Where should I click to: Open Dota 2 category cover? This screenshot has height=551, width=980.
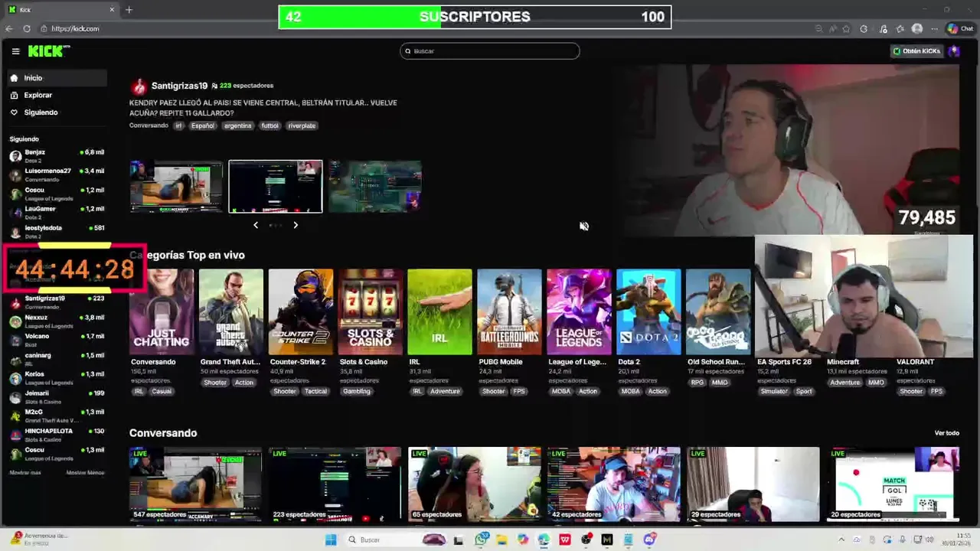click(x=648, y=311)
